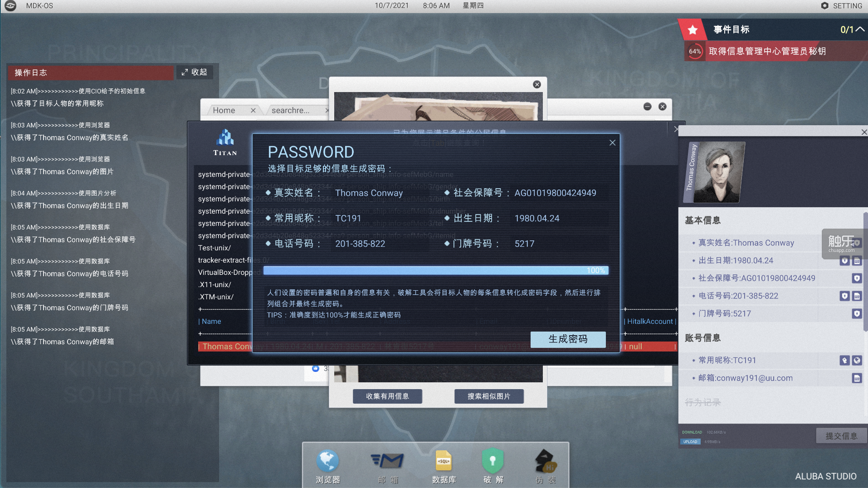This screenshot has width=868, height=488.
Task: Click log entry about Thomas Conway的邮箱
Action: pyautogui.click(x=62, y=342)
